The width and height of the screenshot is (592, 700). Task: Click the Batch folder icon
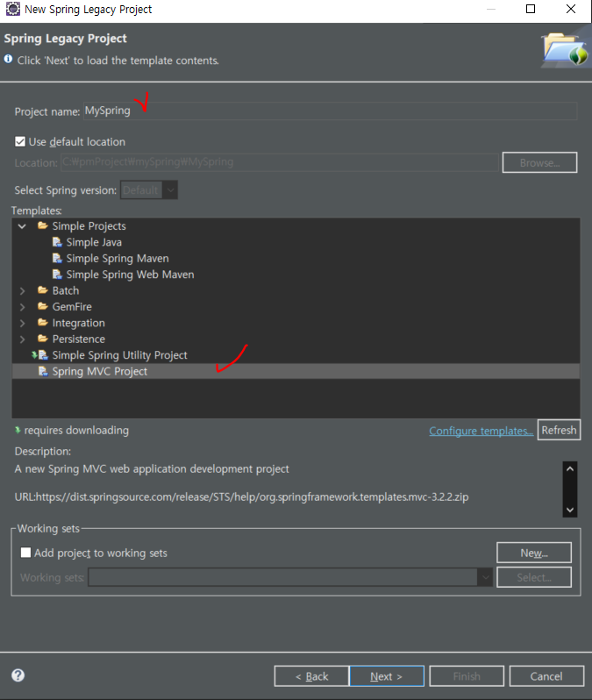[43, 290]
